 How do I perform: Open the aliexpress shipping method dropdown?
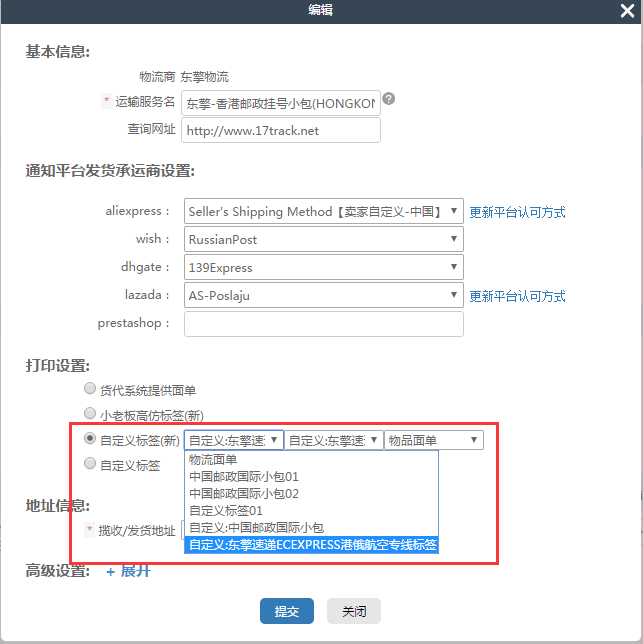[x=324, y=212]
